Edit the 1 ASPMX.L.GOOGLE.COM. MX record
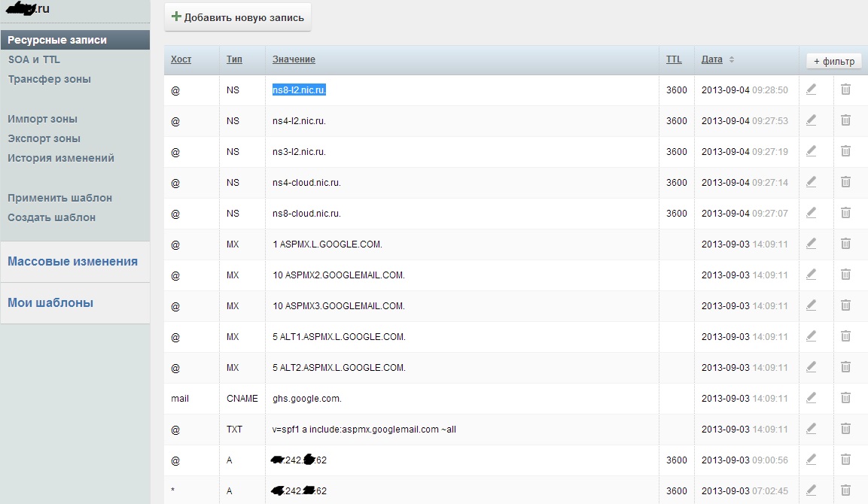Screen dimensions: 868x504 (x=811, y=244)
